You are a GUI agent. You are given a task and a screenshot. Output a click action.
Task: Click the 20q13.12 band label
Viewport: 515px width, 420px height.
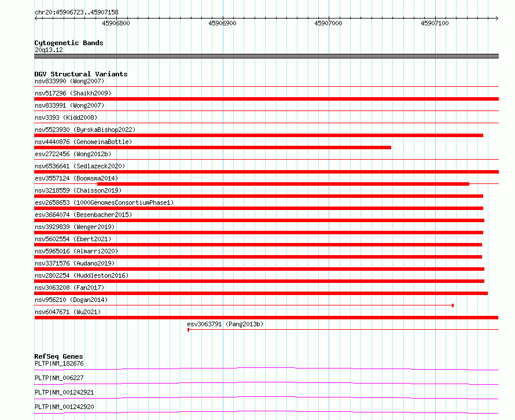pos(49,50)
